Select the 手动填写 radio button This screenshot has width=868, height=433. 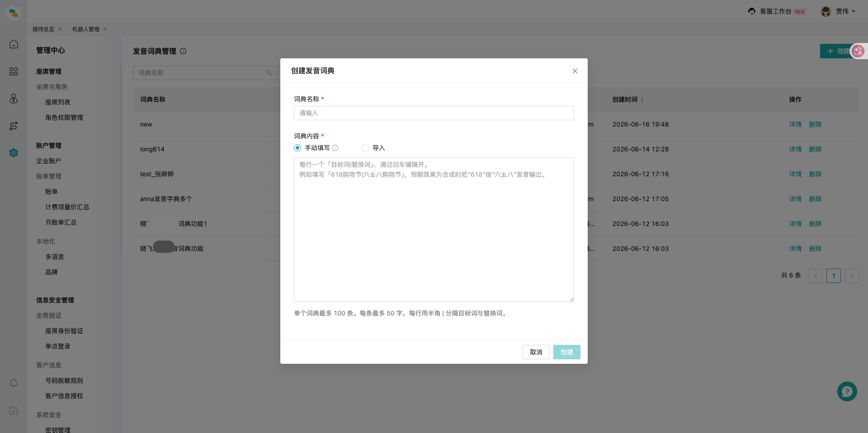(x=297, y=148)
